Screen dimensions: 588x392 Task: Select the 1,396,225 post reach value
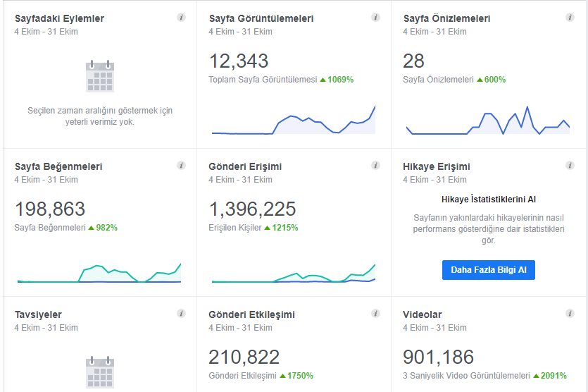252,209
